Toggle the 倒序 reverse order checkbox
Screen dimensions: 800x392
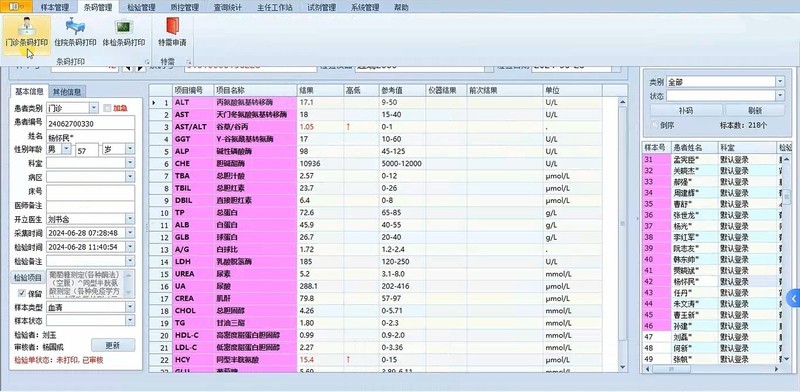(655, 125)
